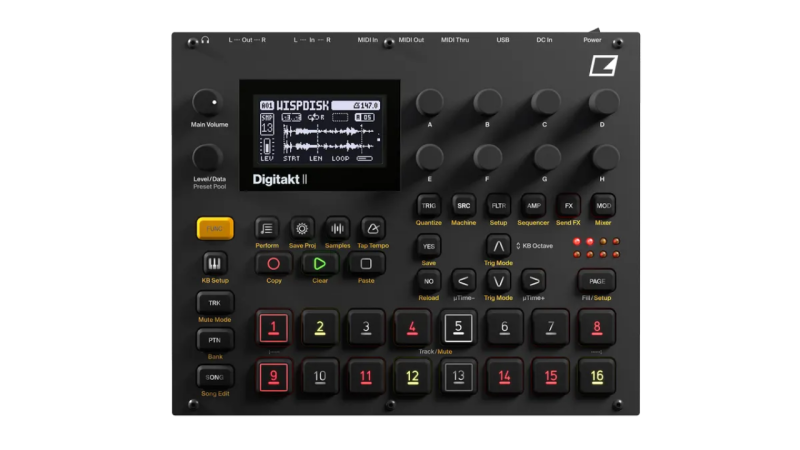Click the LOOP parameter label on display

tap(340, 159)
